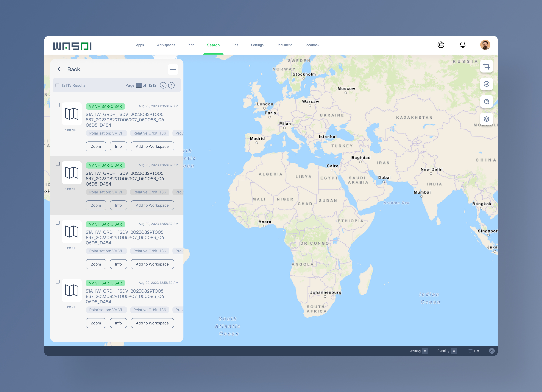Click the Back arrow icon

pyautogui.click(x=60, y=69)
